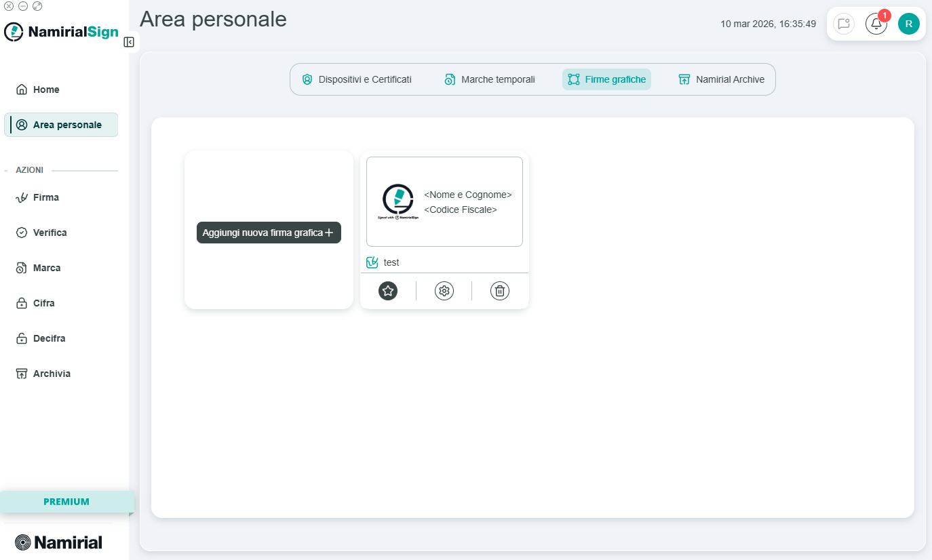Click the test signature name label
Image resolution: width=932 pixels, height=560 pixels.
click(x=391, y=262)
